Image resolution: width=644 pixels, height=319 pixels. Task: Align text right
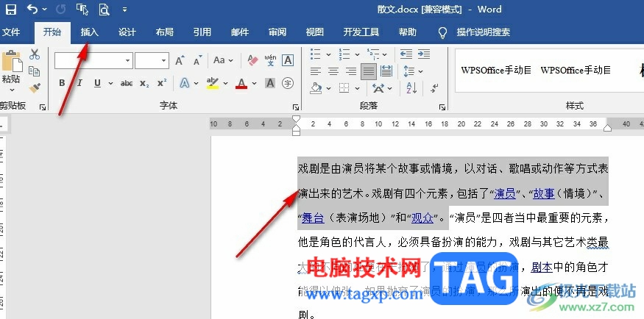351,71
